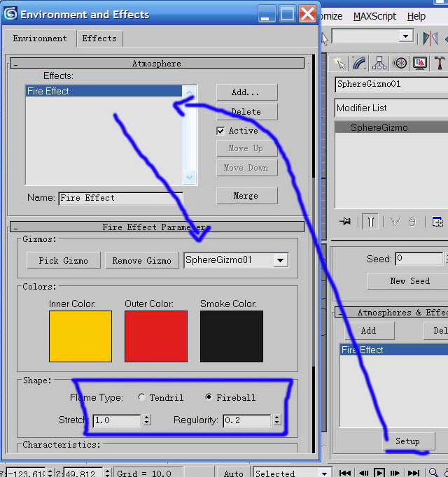Open the Selected key filter dropdown
The width and height of the screenshot is (448, 477).
point(324,473)
